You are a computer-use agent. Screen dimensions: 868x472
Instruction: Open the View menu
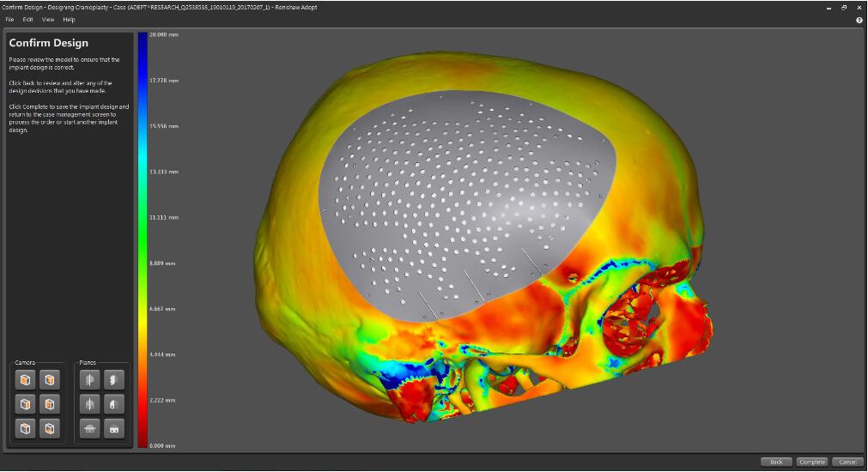(x=48, y=19)
